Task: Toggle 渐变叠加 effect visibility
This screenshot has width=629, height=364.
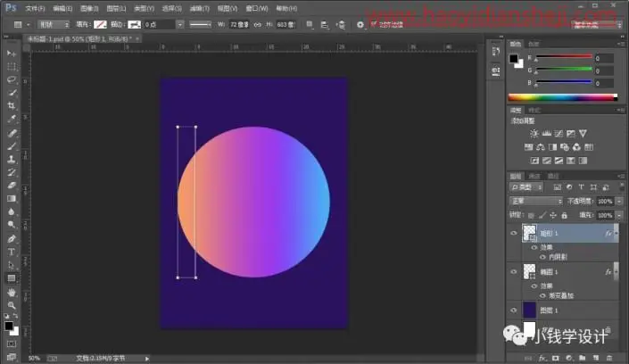Action: coord(542,296)
